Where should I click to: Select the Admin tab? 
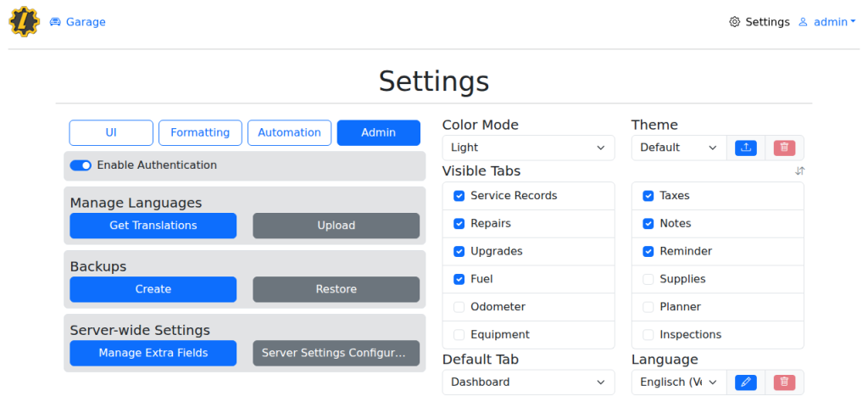(x=379, y=133)
